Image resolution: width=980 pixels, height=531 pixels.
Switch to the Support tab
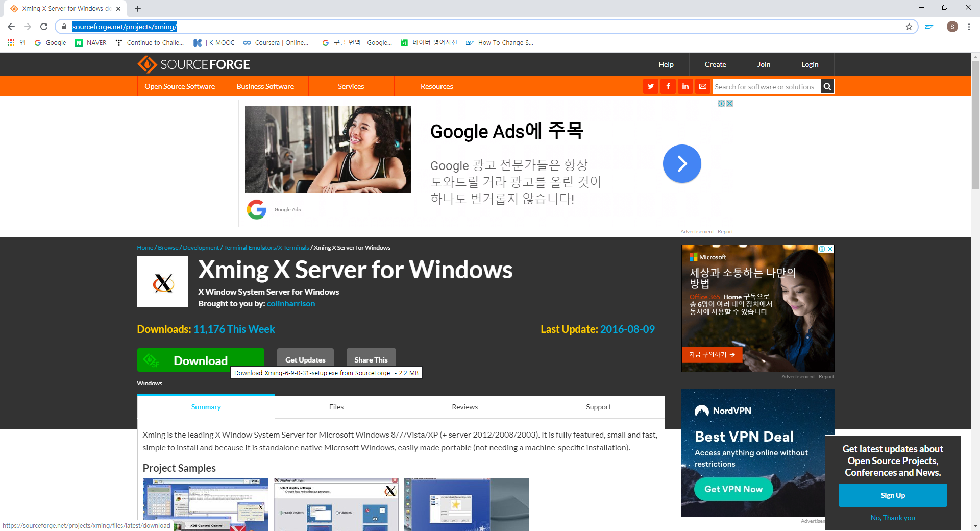[x=598, y=407]
